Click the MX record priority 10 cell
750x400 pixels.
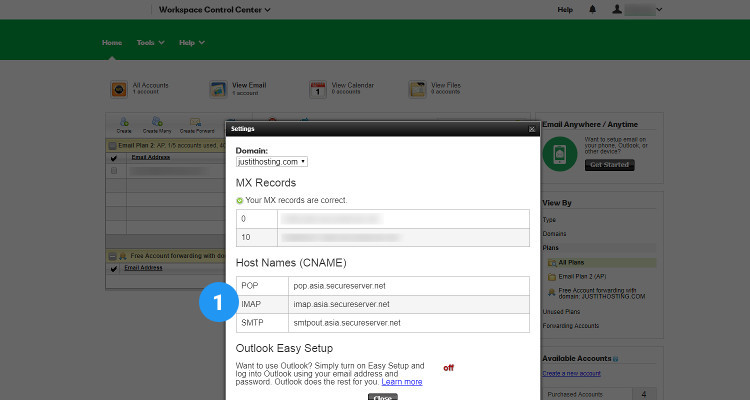[x=257, y=237]
